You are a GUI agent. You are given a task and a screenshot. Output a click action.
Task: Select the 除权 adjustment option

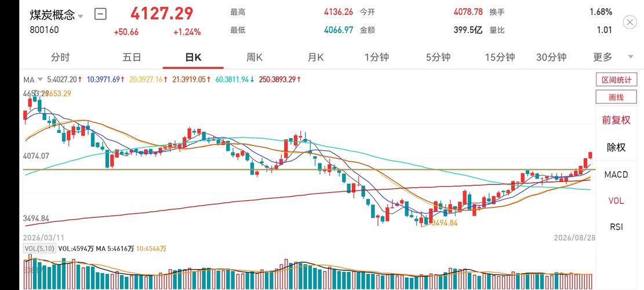(x=616, y=147)
